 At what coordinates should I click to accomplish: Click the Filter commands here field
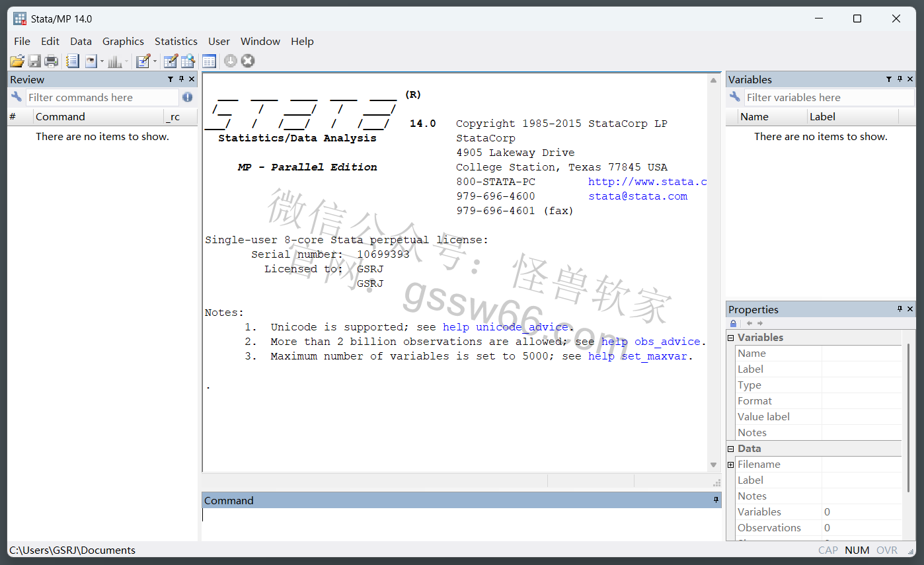tap(102, 97)
